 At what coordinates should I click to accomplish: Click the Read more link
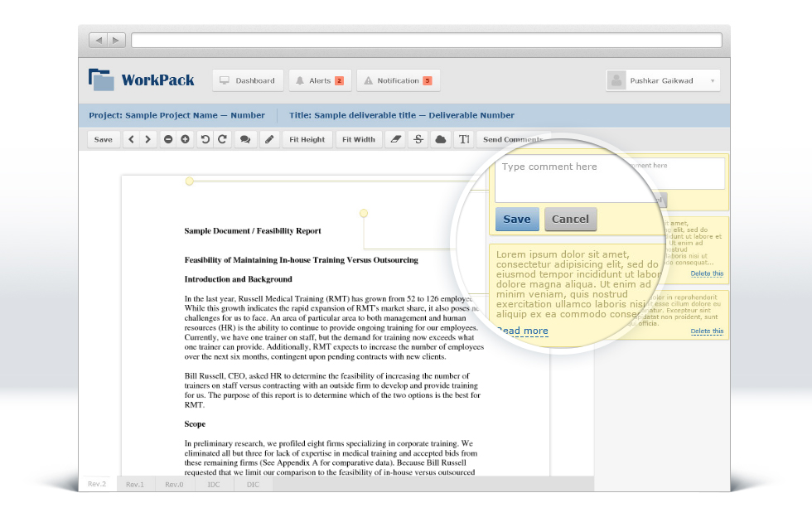point(522,331)
